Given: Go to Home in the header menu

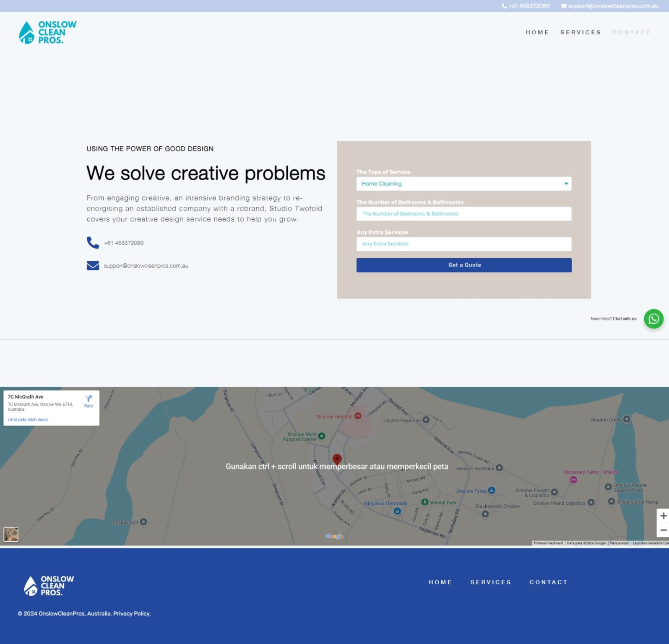Looking at the screenshot, I should [x=537, y=32].
